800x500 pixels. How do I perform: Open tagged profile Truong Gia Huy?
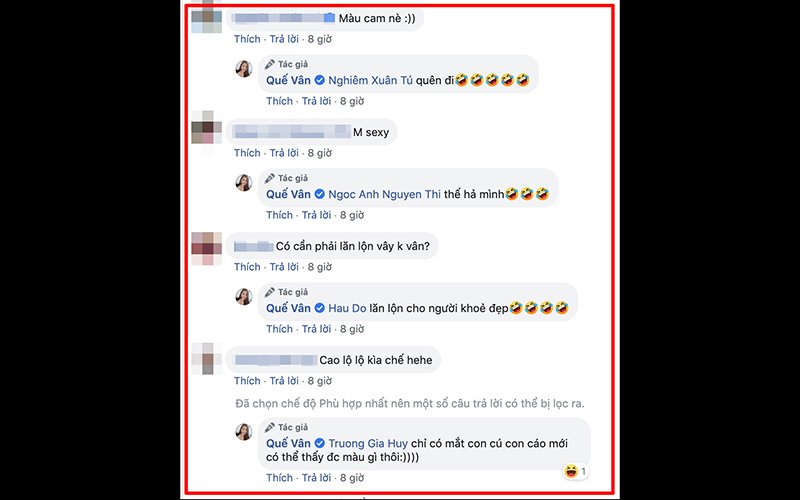(x=368, y=443)
